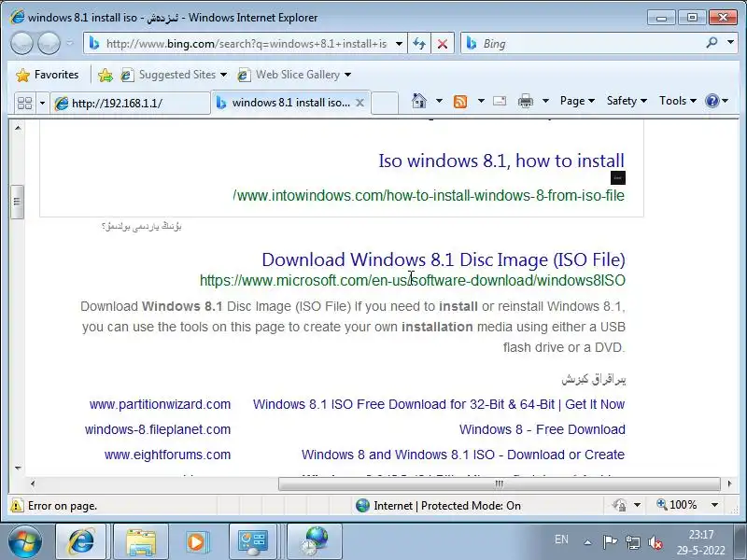This screenshot has height=560, width=747.
Task: Go forward with the Forward arrow button
Action: [49, 43]
